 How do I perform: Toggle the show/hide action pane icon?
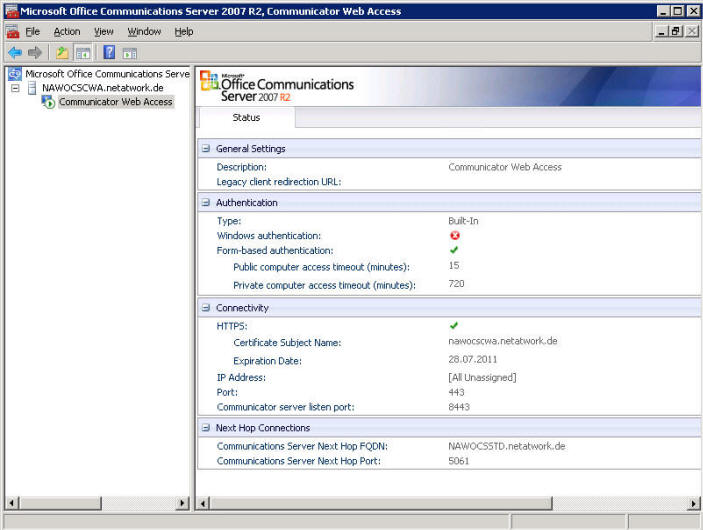[x=130, y=53]
